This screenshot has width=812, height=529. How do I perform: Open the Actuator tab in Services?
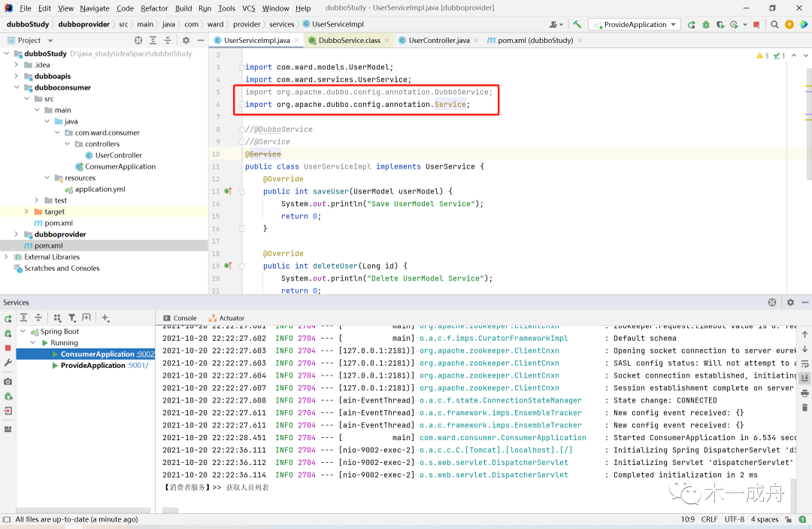(232, 318)
